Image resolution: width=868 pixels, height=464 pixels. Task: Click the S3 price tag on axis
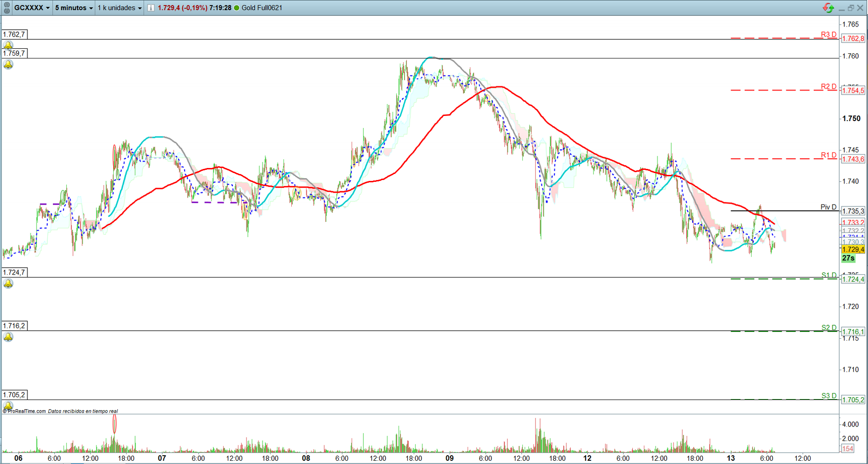(853, 400)
